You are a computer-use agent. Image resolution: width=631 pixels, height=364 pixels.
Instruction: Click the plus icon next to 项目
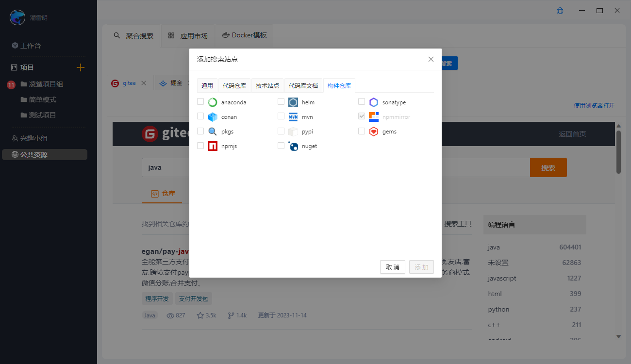click(81, 67)
